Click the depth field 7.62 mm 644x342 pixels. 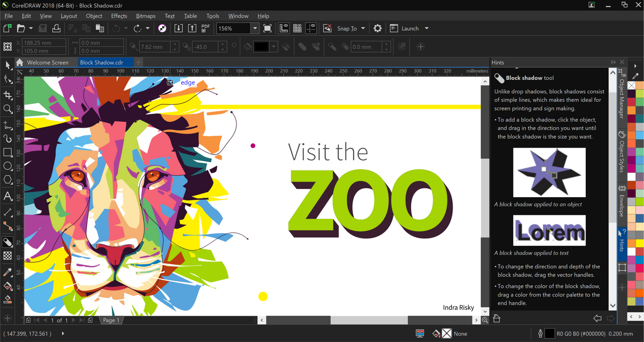pos(154,46)
